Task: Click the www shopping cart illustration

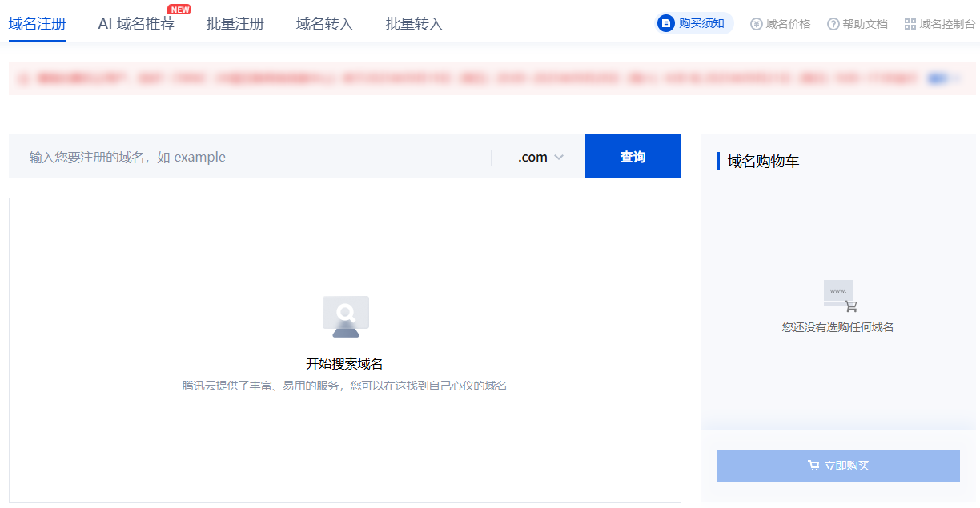Action: [840, 295]
